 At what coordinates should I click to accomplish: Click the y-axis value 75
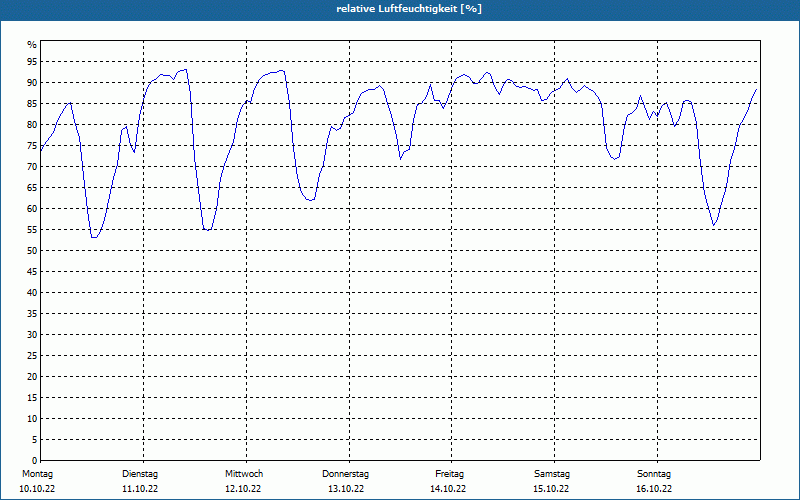click(x=32, y=145)
